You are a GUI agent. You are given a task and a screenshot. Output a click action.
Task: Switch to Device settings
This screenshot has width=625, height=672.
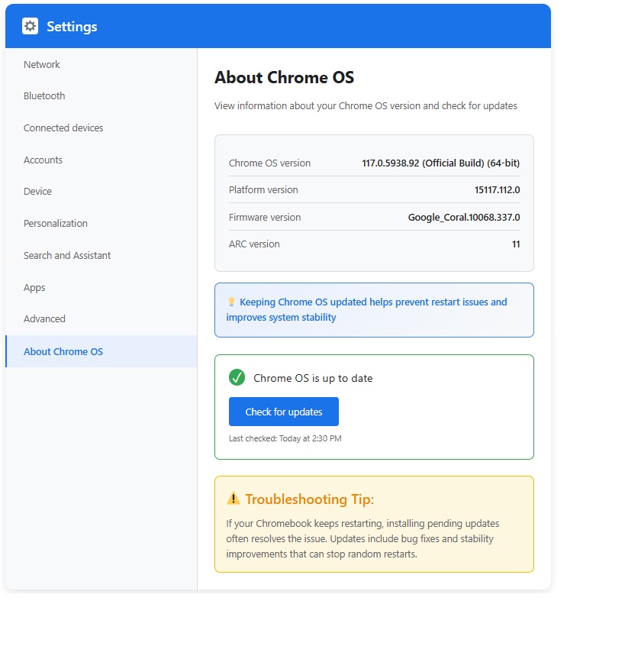[101, 192]
